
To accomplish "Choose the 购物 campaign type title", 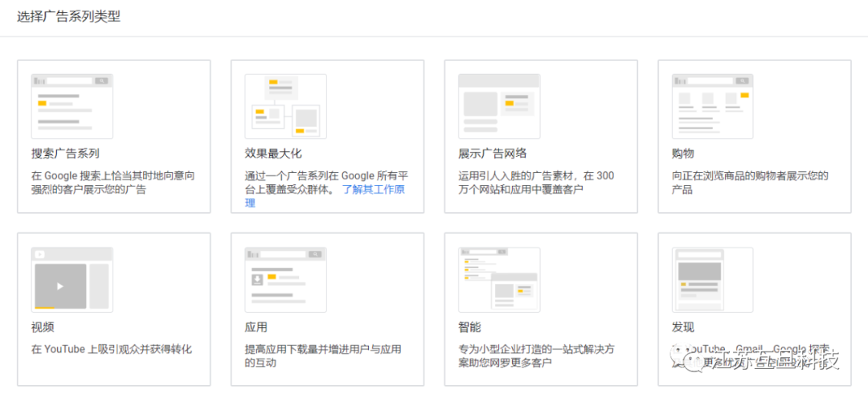I will coord(683,154).
